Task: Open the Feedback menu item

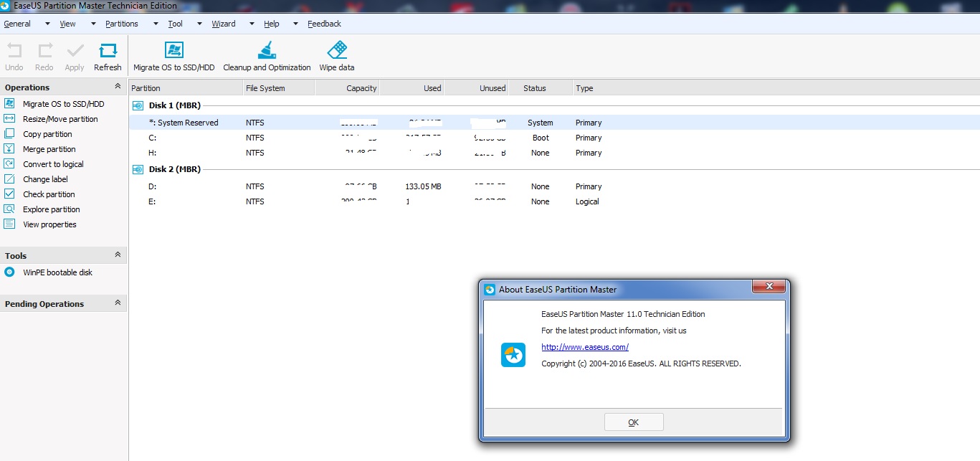Action: click(x=324, y=24)
